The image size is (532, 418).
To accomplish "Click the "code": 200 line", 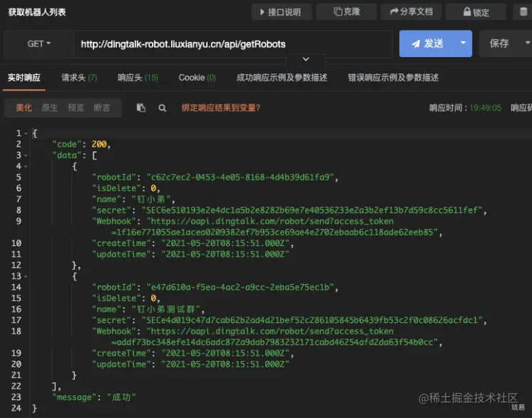I will 81,144.
